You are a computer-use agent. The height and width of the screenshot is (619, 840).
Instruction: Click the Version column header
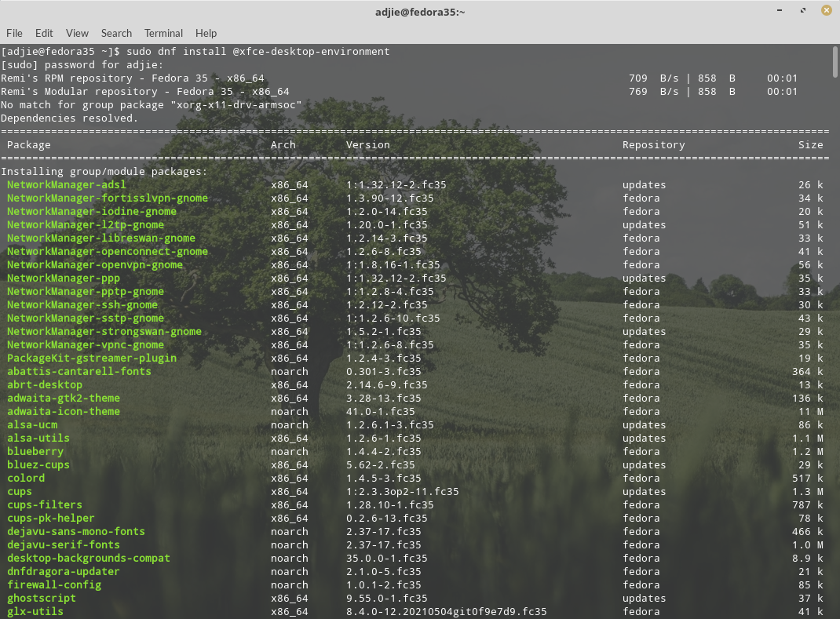coord(368,144)
